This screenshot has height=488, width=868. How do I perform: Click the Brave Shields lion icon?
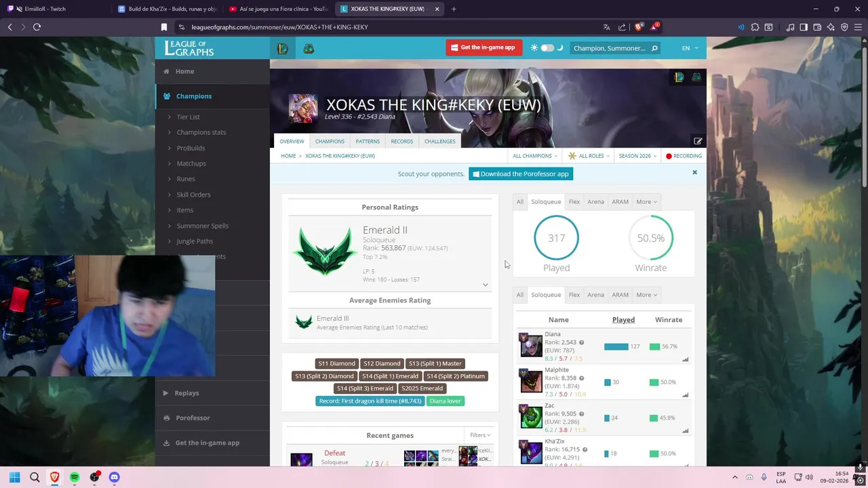click(x=638, y=27)
